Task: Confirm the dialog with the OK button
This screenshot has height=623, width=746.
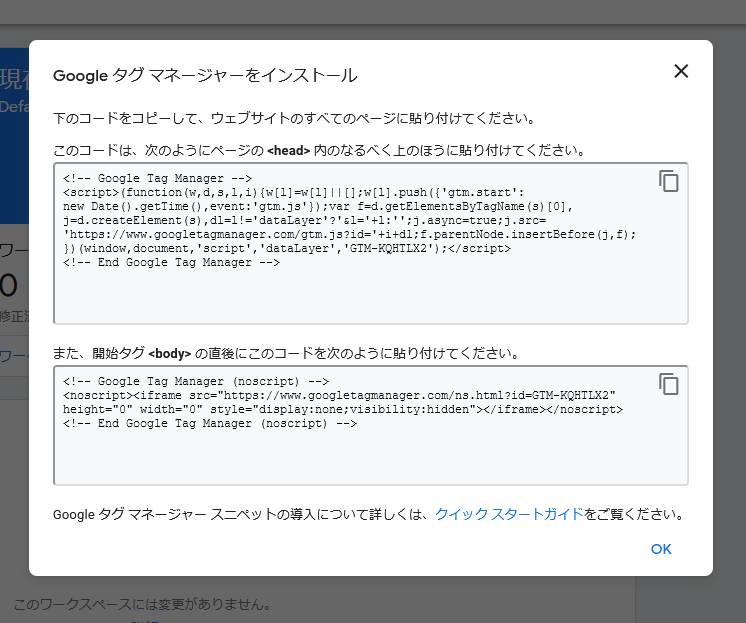Action: (x=661, y=549)
